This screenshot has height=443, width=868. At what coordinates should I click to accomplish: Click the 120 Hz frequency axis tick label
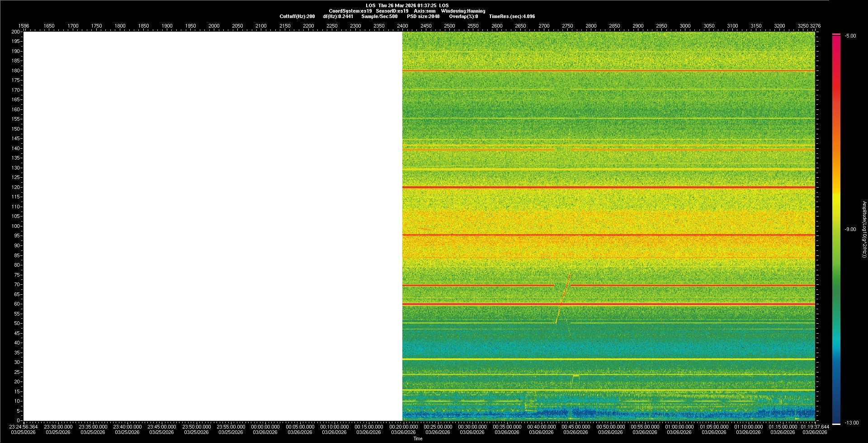tap(16, 187)
